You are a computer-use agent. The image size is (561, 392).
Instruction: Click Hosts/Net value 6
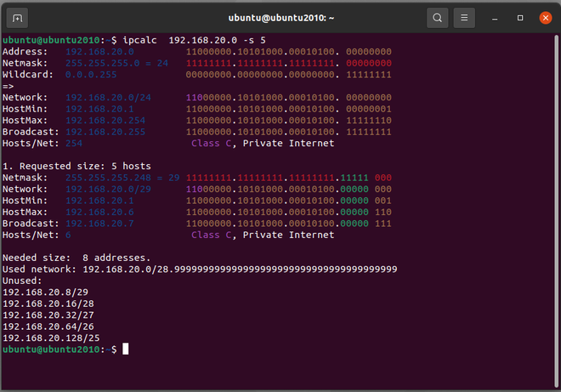pyautogui.click(x=68, y=235)
